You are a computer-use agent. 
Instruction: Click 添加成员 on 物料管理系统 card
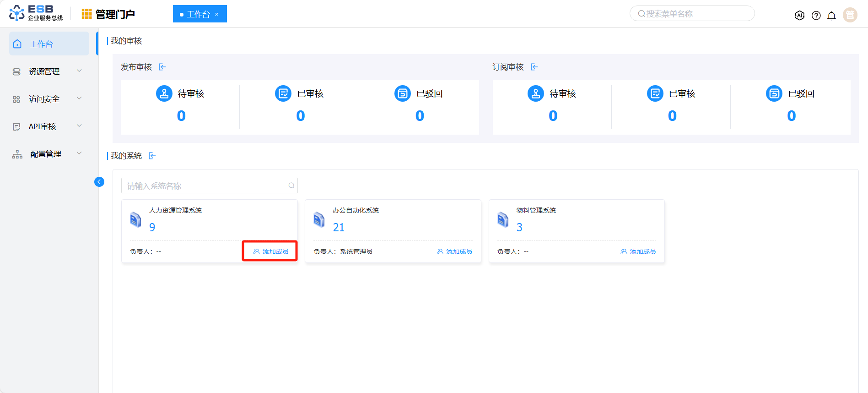point(638,251)
